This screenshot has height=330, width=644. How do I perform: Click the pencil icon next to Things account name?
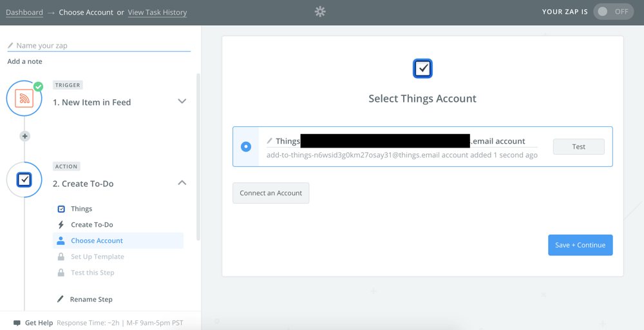[270, 141]
